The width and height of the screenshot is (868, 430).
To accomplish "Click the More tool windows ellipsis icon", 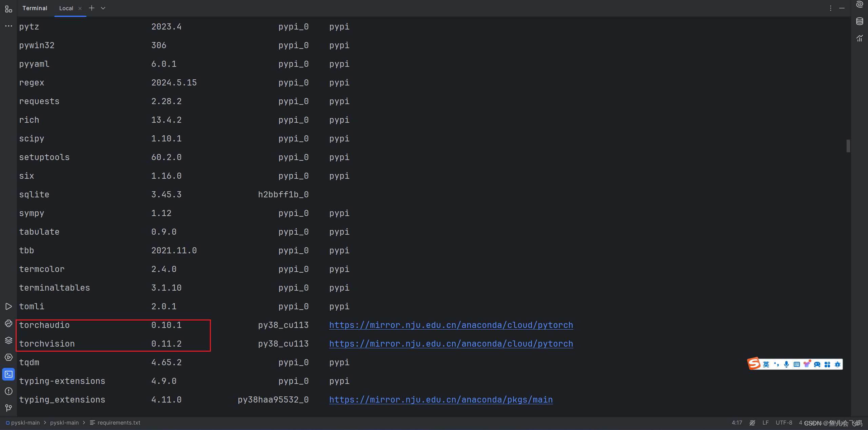I will coord(8,26).
